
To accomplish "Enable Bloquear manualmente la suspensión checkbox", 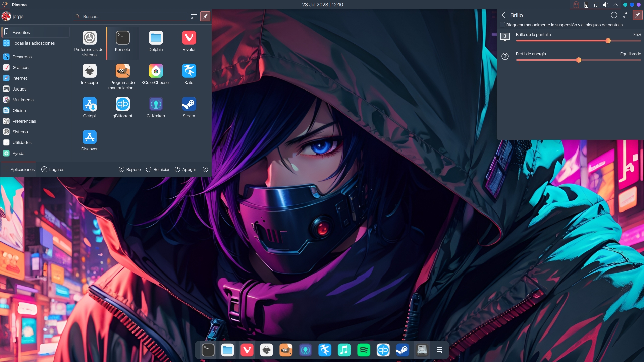I will (x=502, y=25).
